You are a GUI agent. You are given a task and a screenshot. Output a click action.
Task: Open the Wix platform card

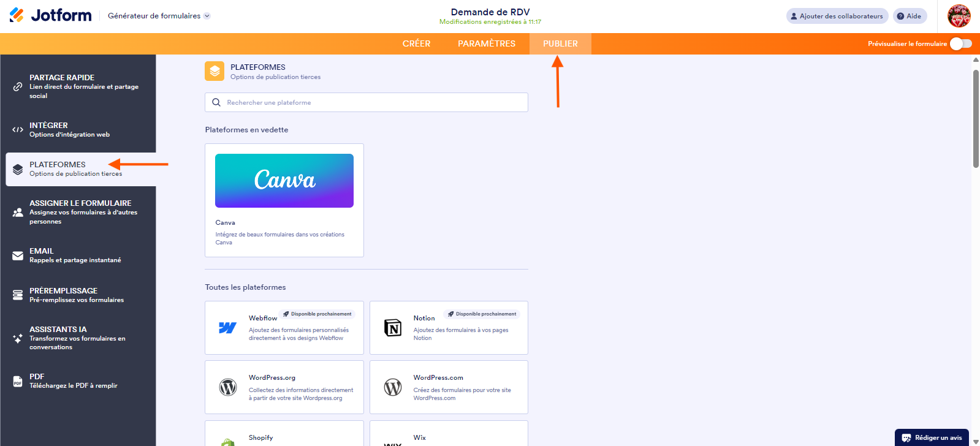pyautogui.click(x=449, y=433)
